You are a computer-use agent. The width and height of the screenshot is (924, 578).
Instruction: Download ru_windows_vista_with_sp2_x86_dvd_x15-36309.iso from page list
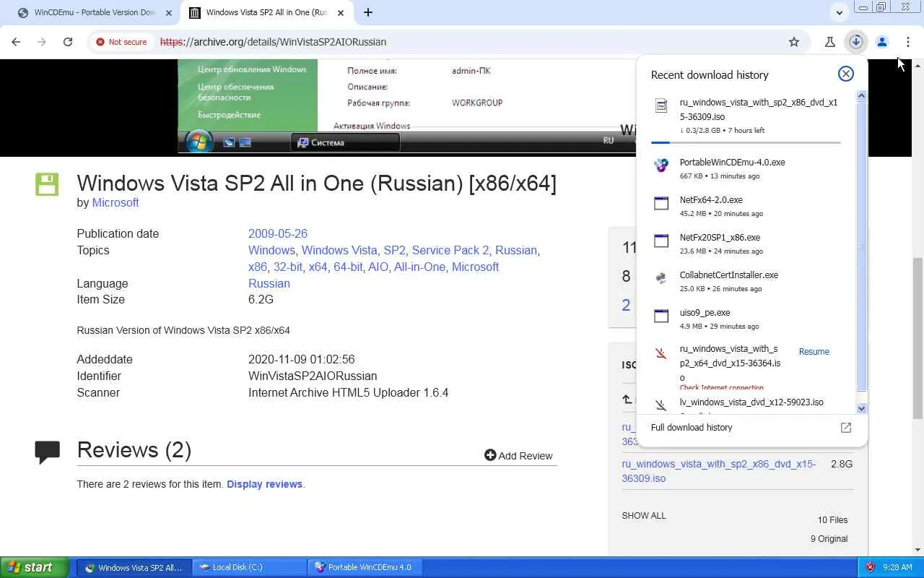(719, 471)
